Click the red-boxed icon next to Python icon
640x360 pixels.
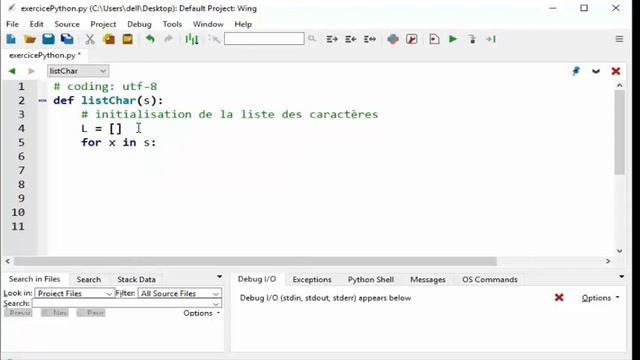(412, 39)
